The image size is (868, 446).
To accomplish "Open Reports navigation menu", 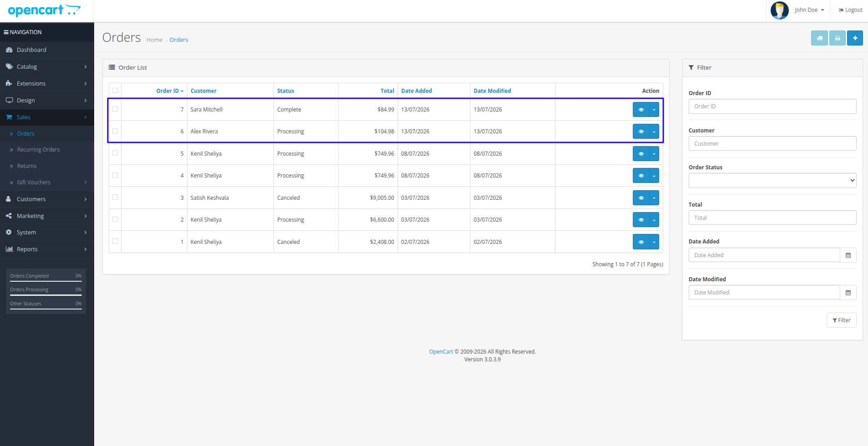I will pyautogui.click(x=47, y=249).
